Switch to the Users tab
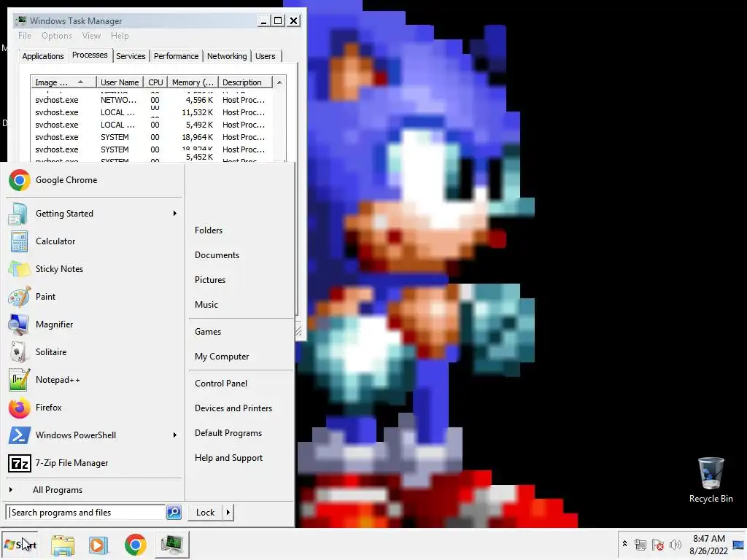This screenshot has width=747, height=560. pyautogui.click(x=265, y=56)
